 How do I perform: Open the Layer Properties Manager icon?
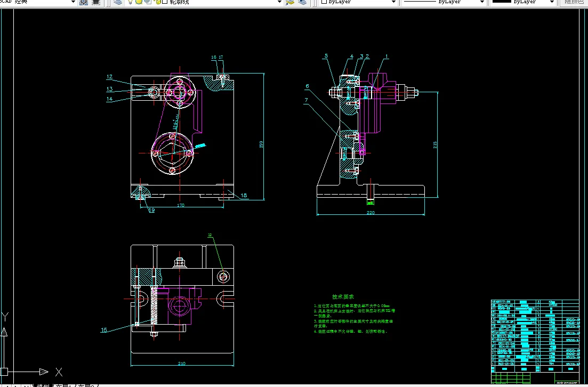118,2
